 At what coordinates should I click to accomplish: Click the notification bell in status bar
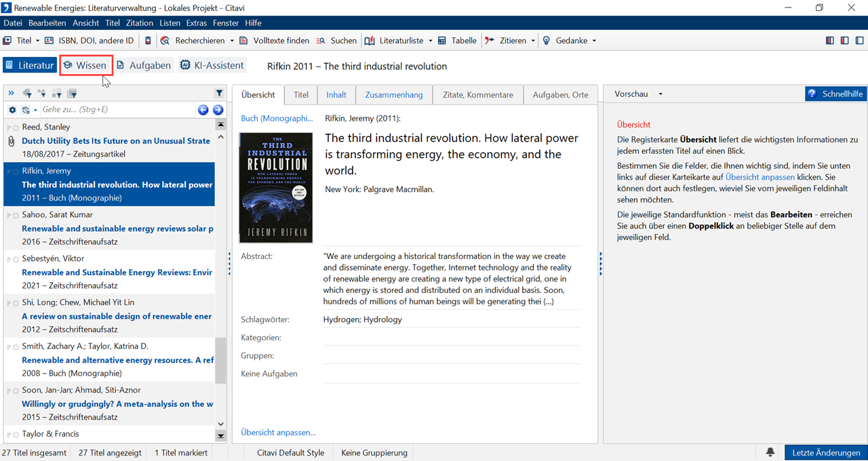pos(770,453)
